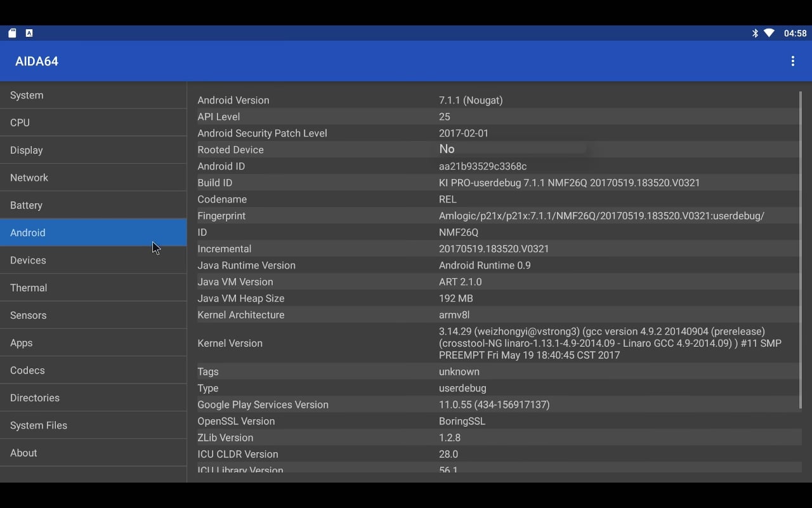The width and height of the screenshot is (812, 508).
Task: Open the Battery section
Action: [x=93, y=205]
